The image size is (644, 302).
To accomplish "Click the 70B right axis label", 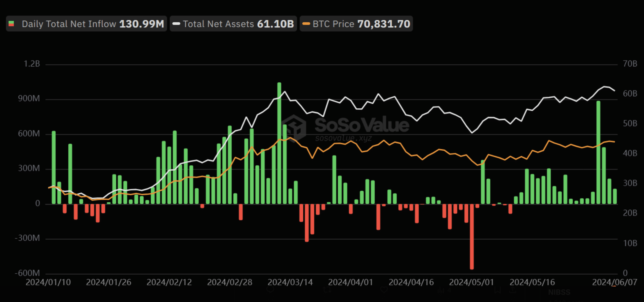I will coord(630,64).
